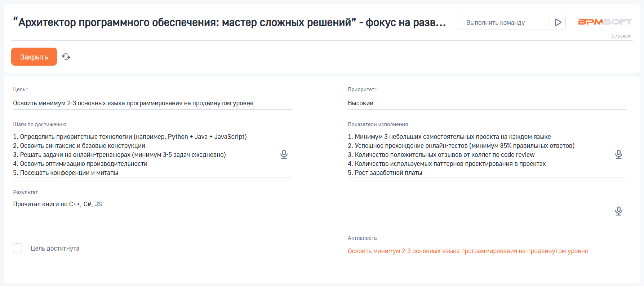This screenshot has height=286, width=644.
Task: Click step 5 Посещать конференции и митапы
Action: click(66, 173)
